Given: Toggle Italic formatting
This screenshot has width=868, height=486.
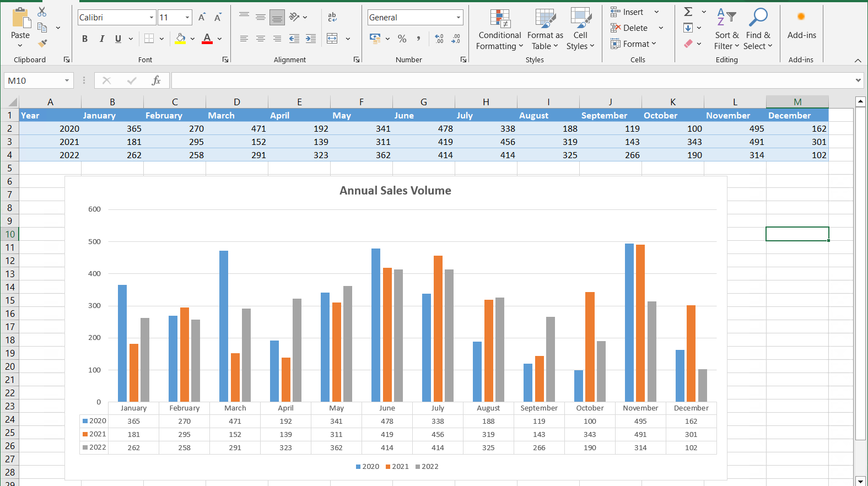Looking at the screenshot, I should click(x=101, y=39).
